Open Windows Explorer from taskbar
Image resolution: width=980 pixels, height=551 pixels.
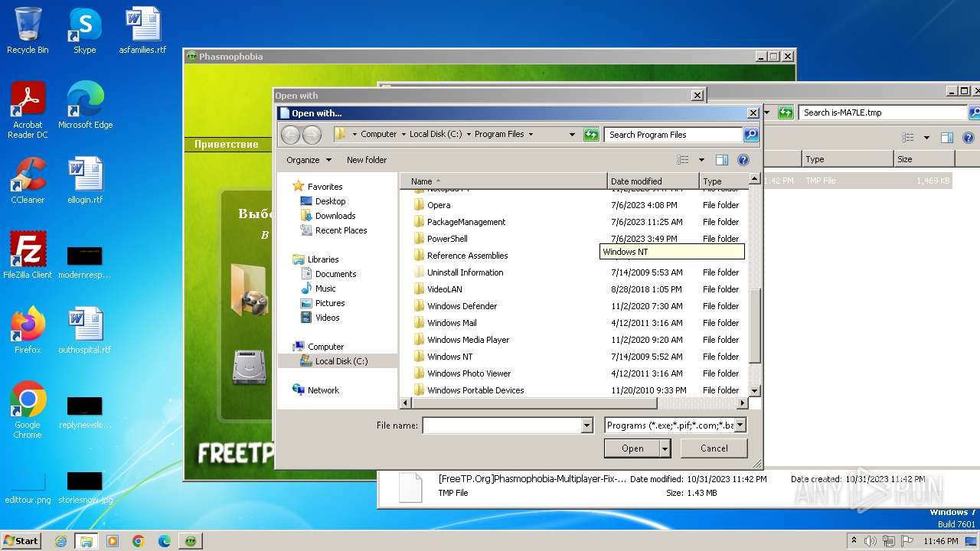tap(86, 541)
